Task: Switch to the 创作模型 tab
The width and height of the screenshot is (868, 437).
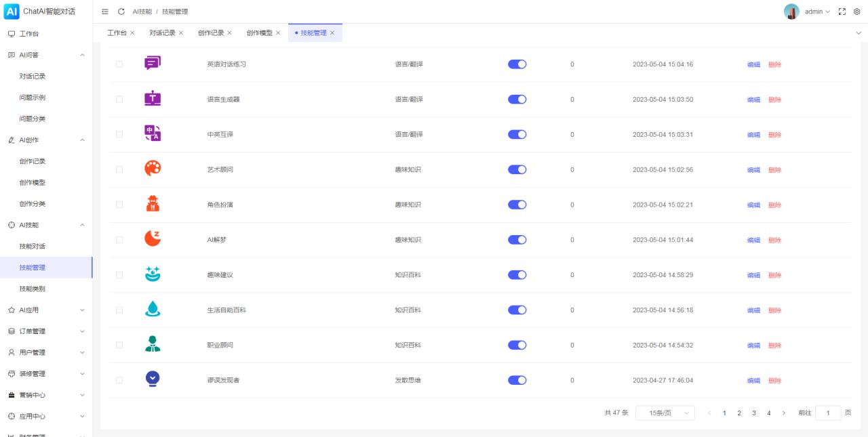Action: pos(260,33)
